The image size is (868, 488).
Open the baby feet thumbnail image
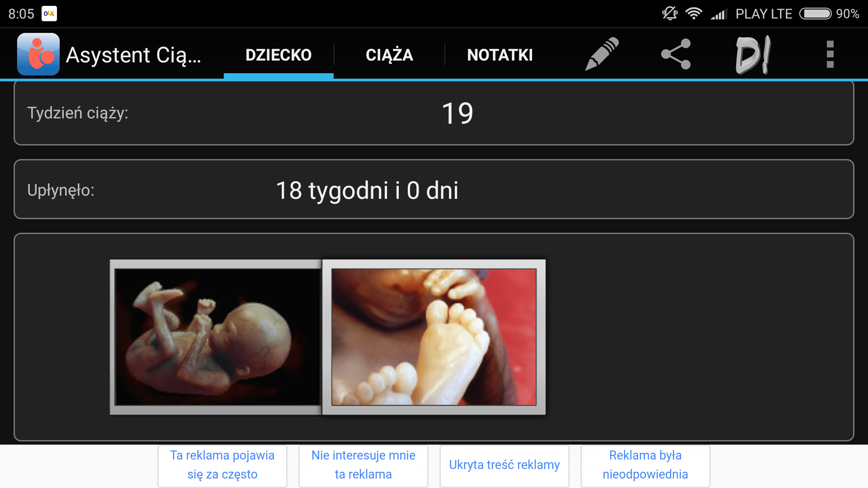434,337
